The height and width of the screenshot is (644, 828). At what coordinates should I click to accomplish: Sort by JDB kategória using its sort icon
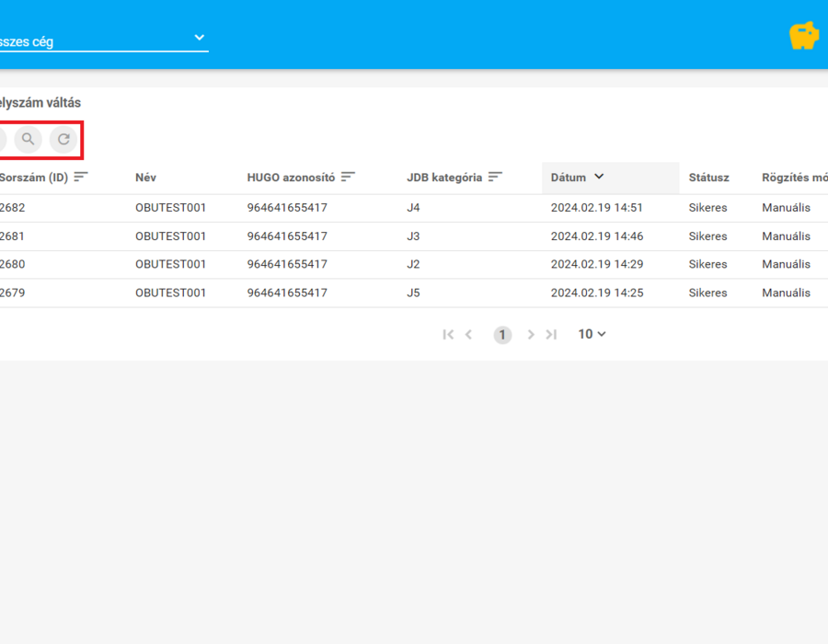(x=495, y=177)
